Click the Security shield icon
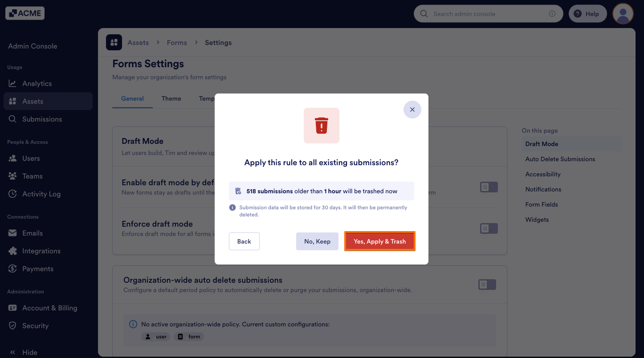 click(x=12, y=325)
